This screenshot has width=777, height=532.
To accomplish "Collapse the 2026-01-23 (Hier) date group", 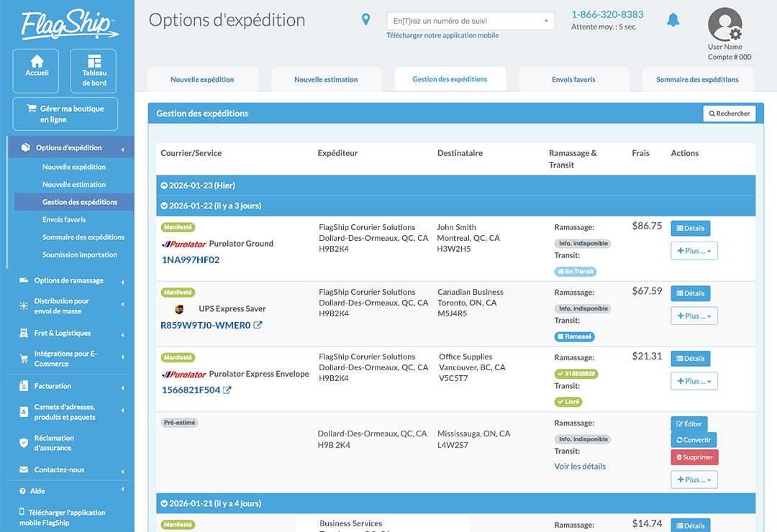I will [x=164, y=185].
